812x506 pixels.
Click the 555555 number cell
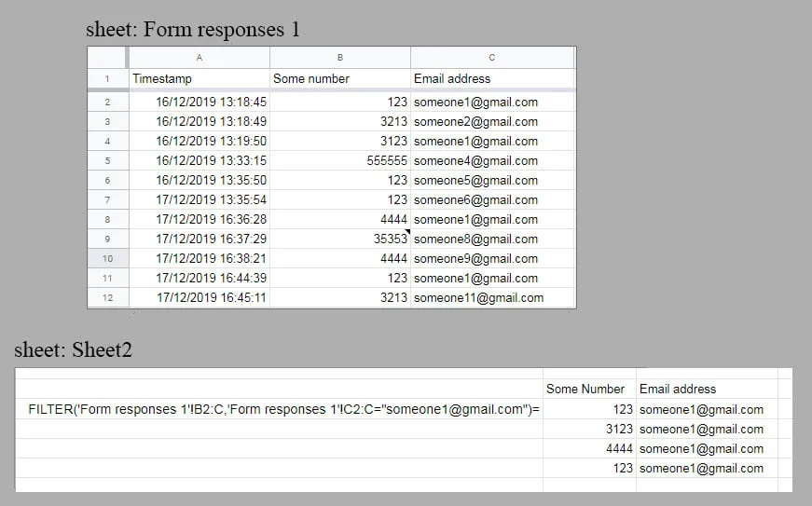[340, 161]
